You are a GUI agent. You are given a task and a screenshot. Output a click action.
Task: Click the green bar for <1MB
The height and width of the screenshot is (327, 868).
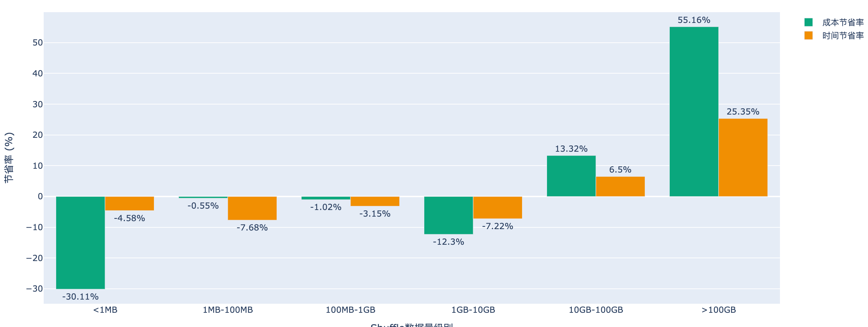(80, 243)
